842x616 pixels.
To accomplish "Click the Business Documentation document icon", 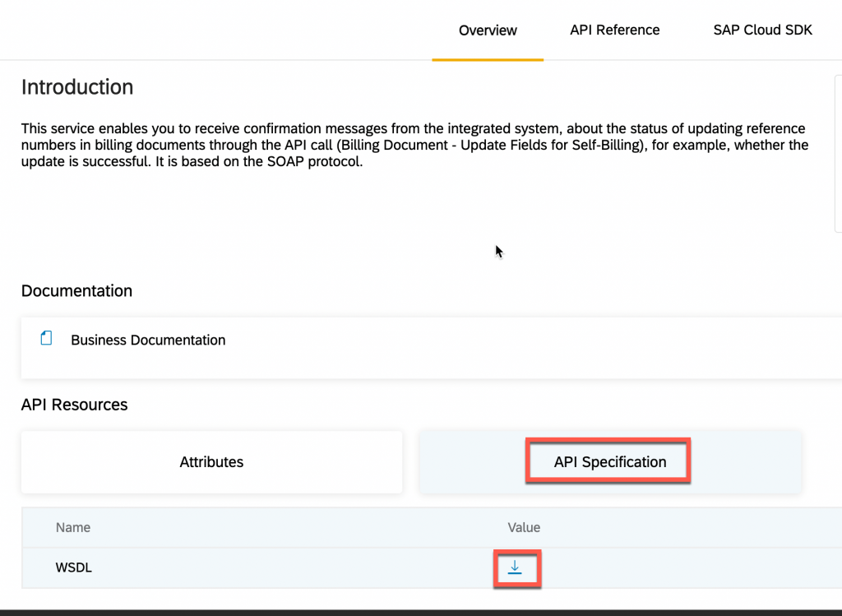I will tap(47, 338).
